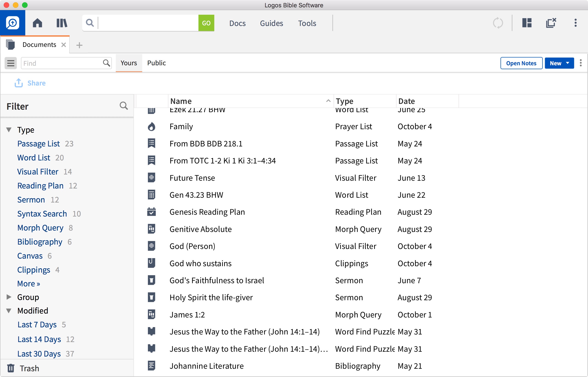Click the Word Find Puzzle icon for the first Jesus the Way row

(x=151, y=331)
